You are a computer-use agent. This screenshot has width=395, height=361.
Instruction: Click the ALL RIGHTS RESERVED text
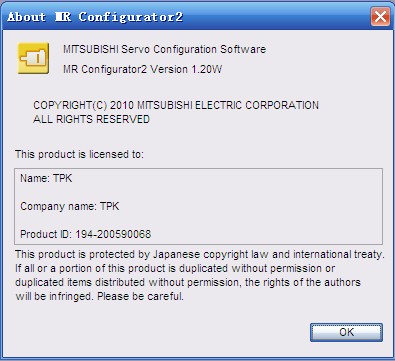(91, 119)
